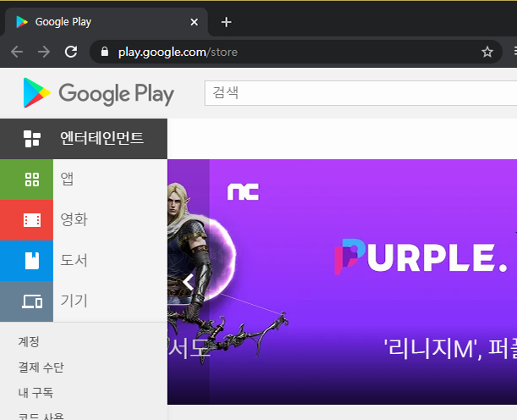
Task: Click the Google Play logo
Action: pyautogui.click(x=99, y=93)
